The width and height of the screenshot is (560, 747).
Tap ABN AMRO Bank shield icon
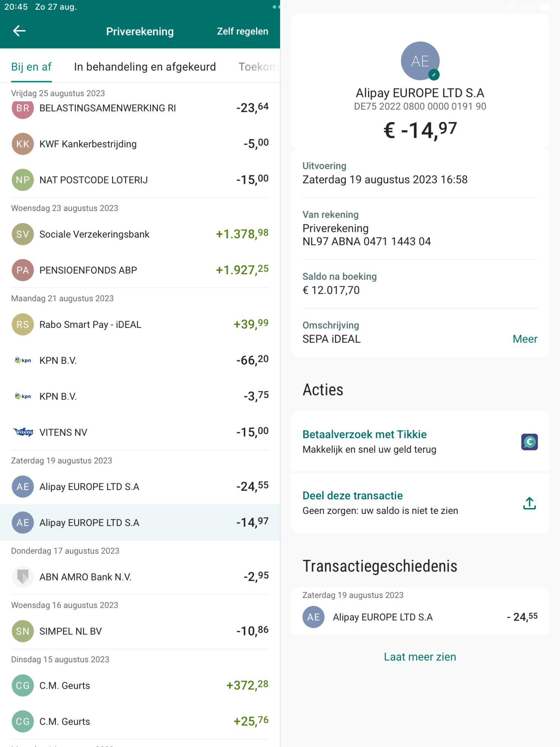23,577
